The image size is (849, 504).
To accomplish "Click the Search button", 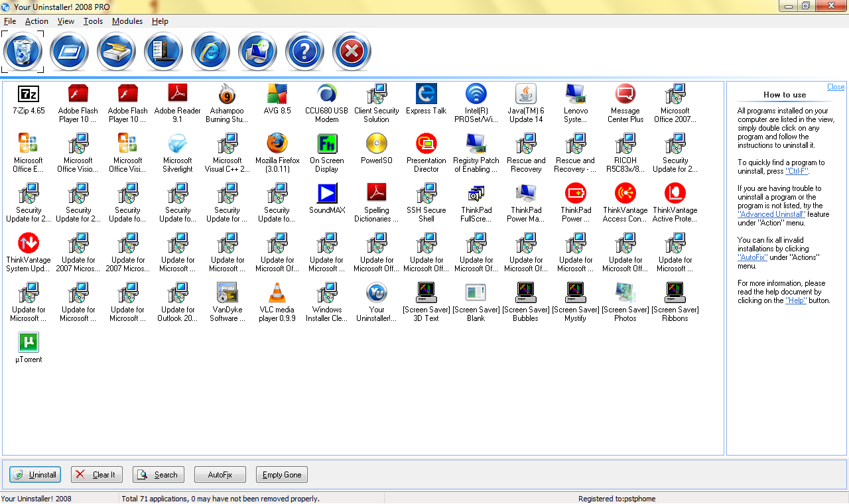I will (x=159, y=475).
